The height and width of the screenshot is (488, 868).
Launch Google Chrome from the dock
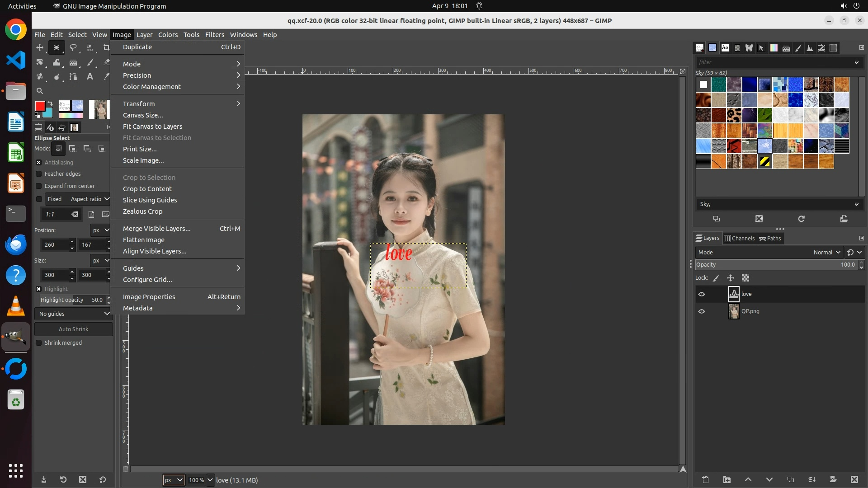pyautogui.click(x=16, y=30)
